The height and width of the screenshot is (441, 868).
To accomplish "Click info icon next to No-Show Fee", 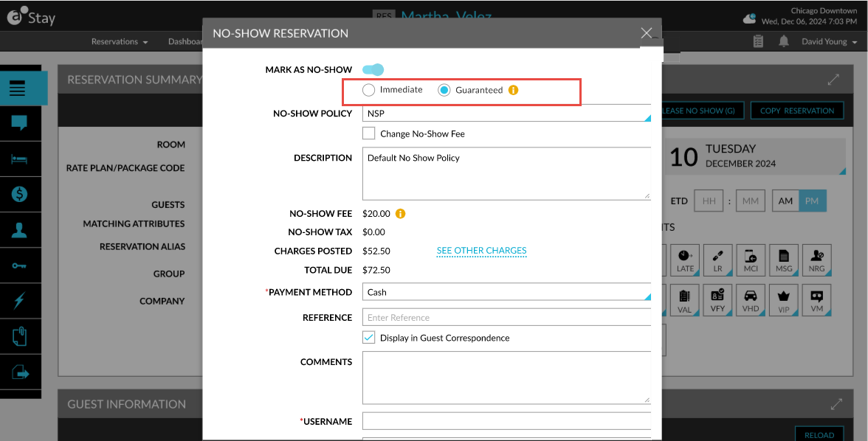I will pos(400,214).
